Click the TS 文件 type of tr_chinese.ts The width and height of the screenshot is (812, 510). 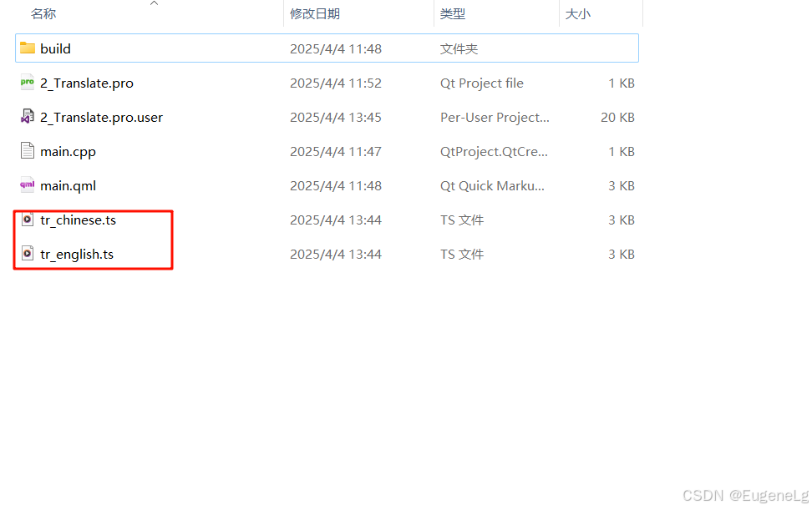(462, 220)
